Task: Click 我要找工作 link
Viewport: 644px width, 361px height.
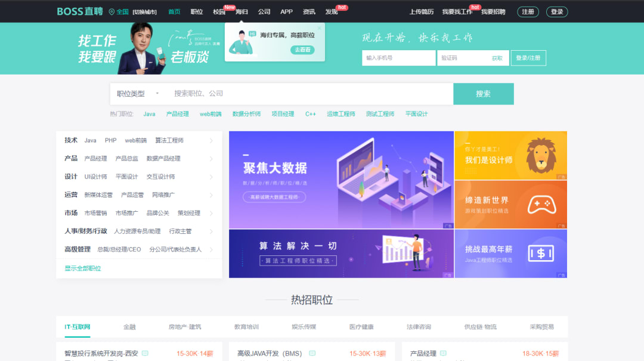Action: [457, 12]
